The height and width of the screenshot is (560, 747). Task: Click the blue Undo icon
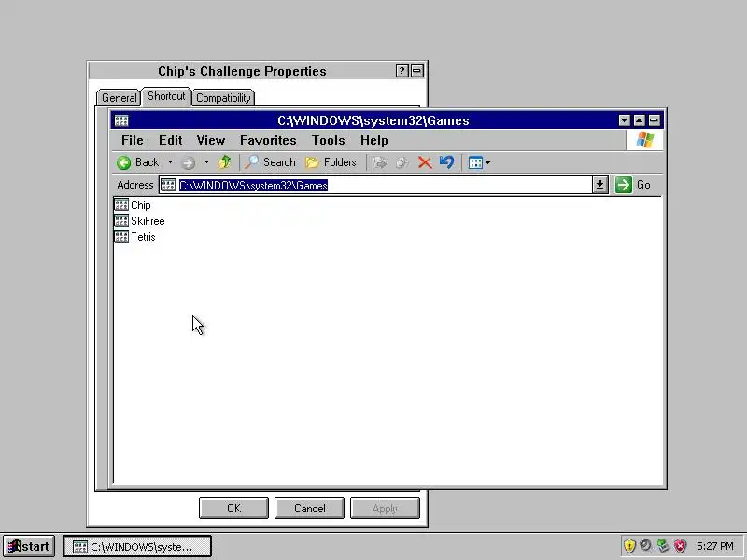click(x=446, y=162)
